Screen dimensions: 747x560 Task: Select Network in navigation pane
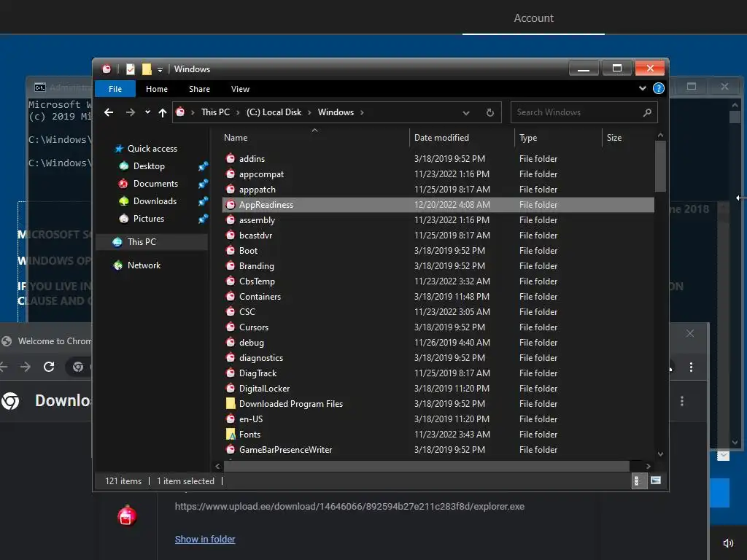[144, 265]
